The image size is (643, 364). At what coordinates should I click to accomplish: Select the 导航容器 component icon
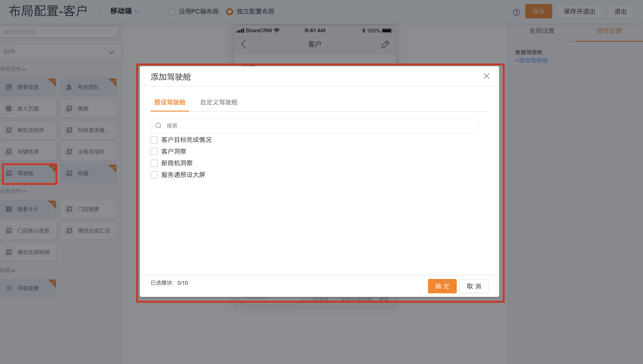[9, 288]
